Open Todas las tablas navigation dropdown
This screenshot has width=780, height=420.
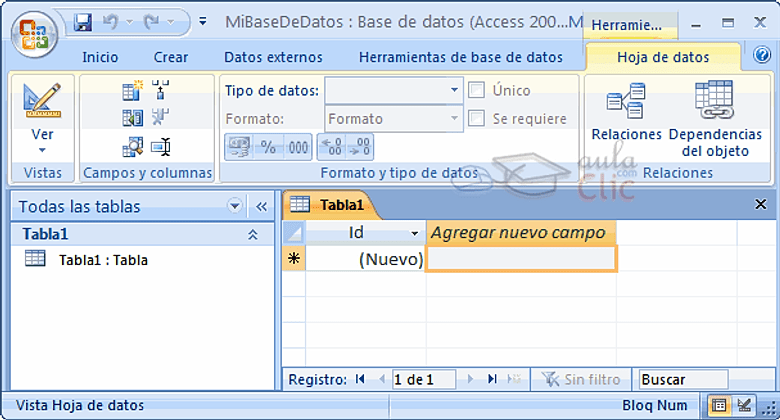[x=234, y=206]
